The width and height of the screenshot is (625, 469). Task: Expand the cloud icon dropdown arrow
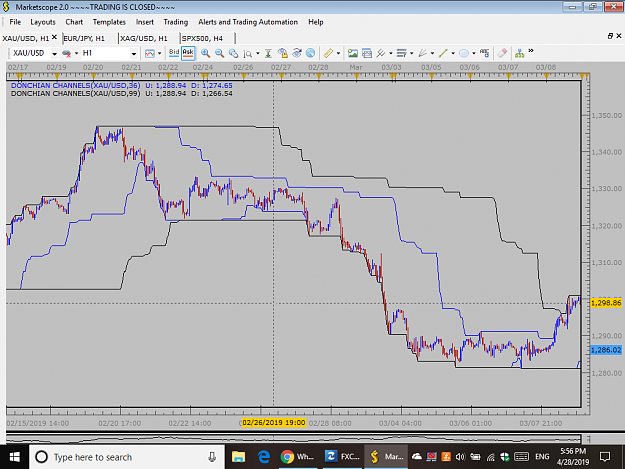click(x=76, y=53)
